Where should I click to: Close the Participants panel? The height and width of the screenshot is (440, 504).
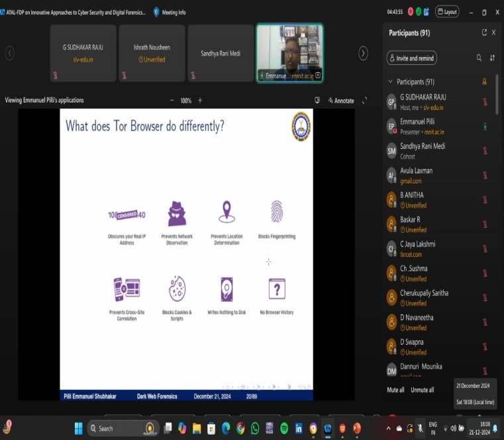[494, 32]
